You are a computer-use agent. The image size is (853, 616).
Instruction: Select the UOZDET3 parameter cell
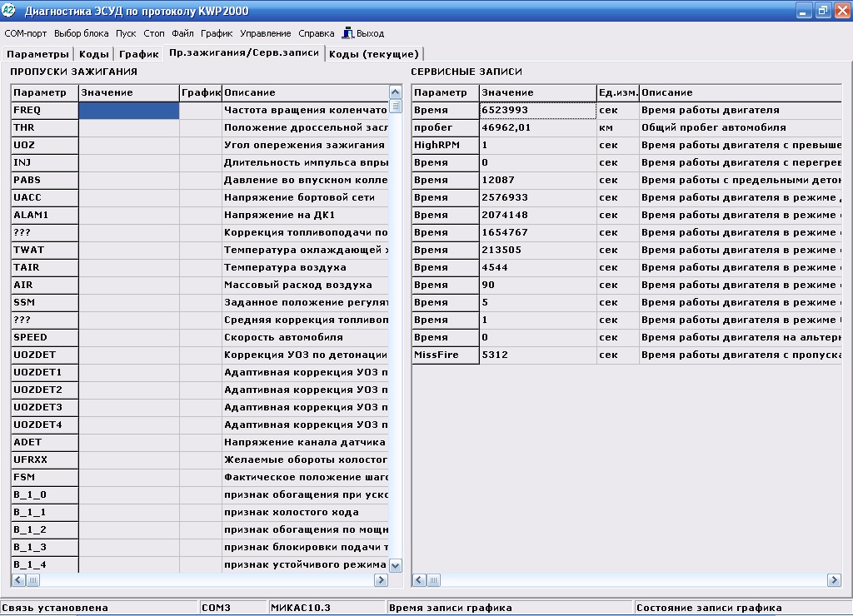[x=45, y=407]
